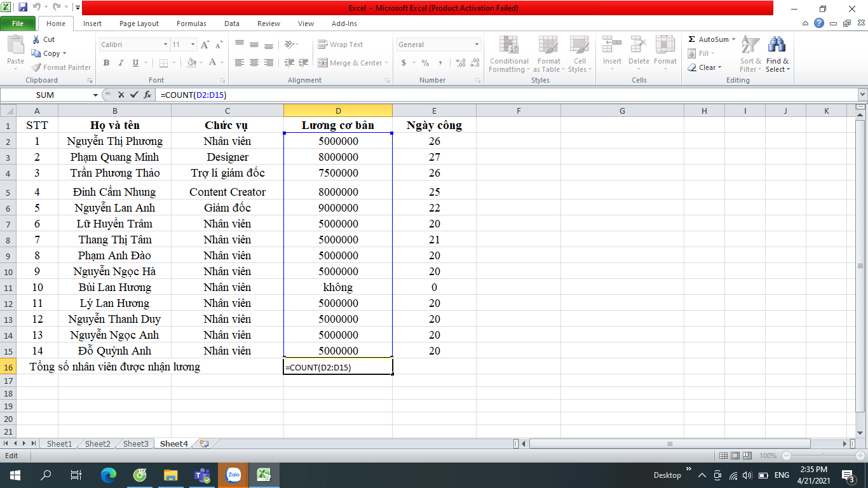Click the Cut scissors icon
868x488 pixels.
point(36,39)
